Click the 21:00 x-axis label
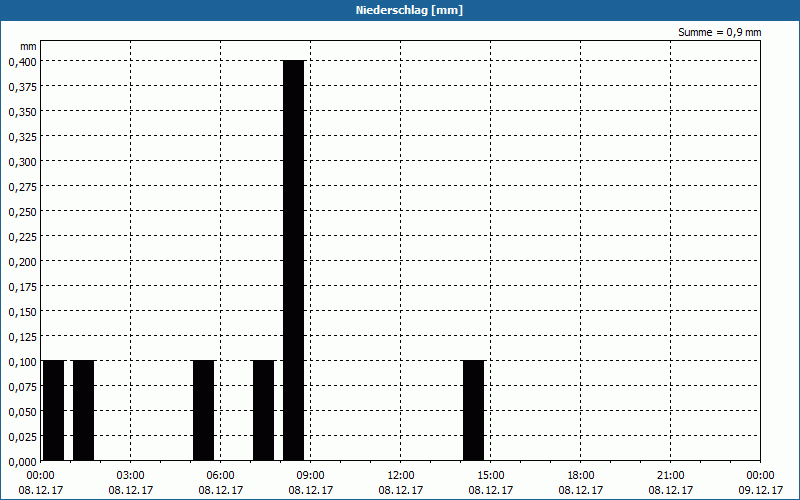This screenshot has width=800, height=500. 670,476
